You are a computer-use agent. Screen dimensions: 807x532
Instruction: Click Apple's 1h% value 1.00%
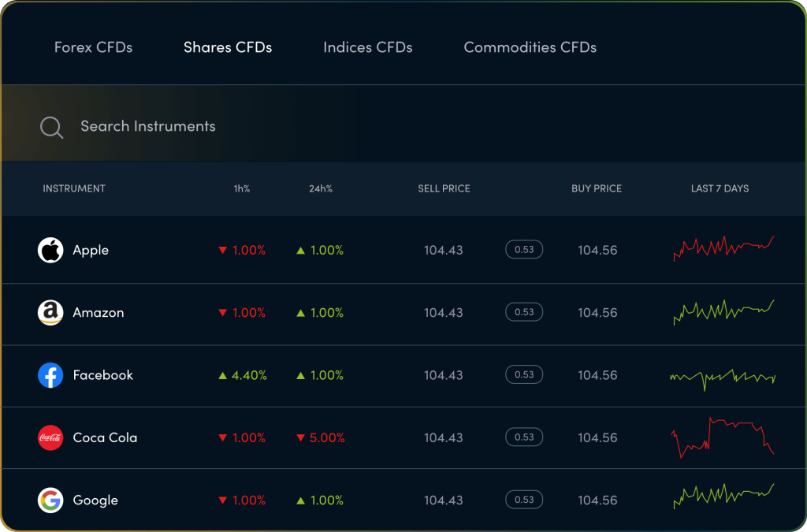point(249,251)
